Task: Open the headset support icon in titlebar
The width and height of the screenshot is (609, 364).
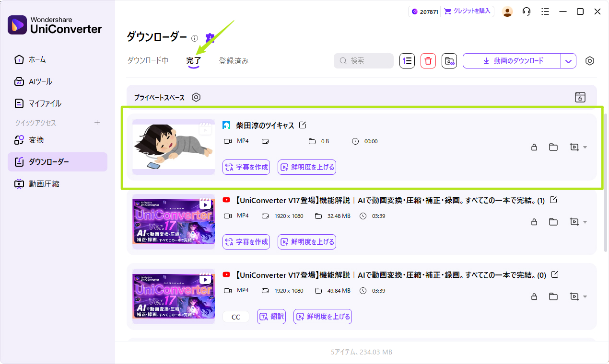Action: [x=526, y=11]
